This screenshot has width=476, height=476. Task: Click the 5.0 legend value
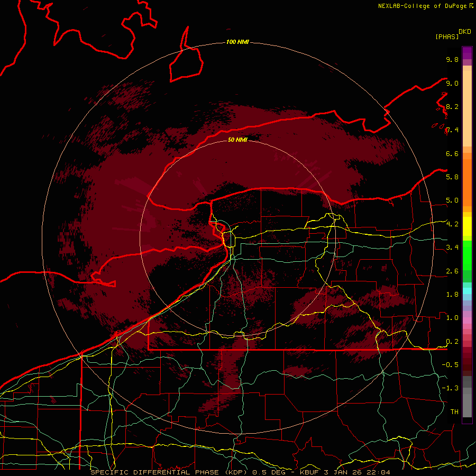click(452, 200)
